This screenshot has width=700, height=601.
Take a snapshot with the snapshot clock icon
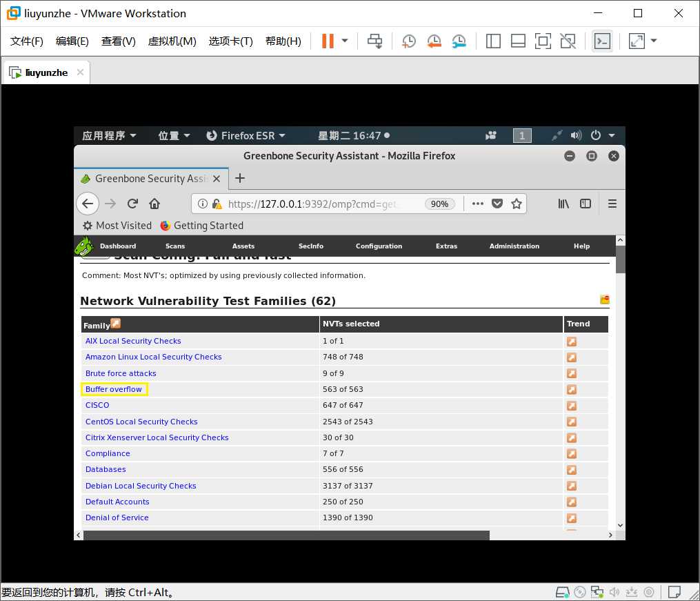pyautogui.click(x=408, y=41)
